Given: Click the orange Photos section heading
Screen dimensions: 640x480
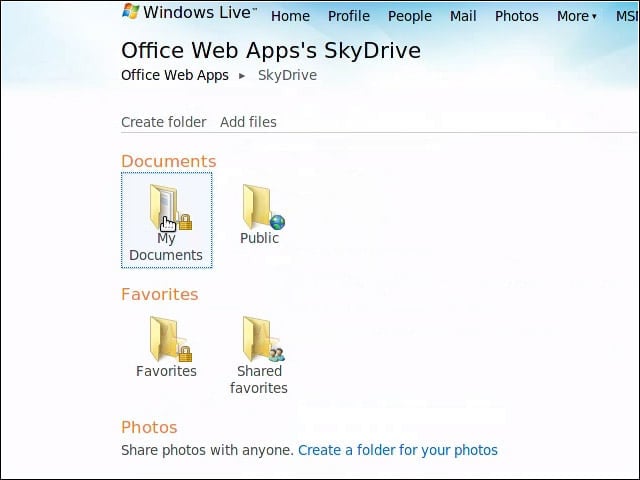Looking at the screenshot, I should [x=149, y=427].
